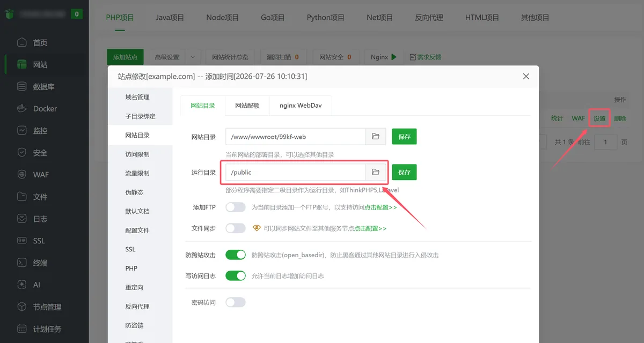Close the 站点修改 dialog with X

[526, 77]
